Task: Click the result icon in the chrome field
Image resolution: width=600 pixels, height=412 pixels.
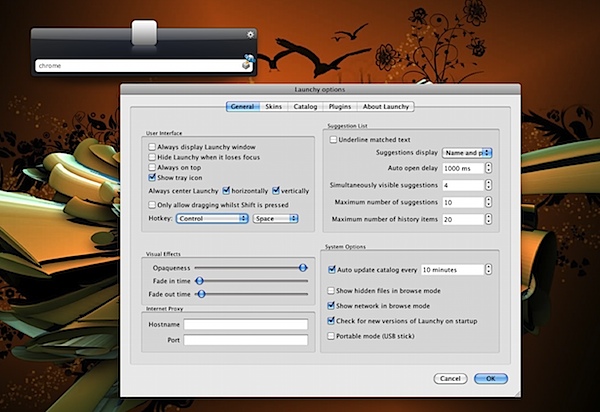Action: click(x=246, y=66)
